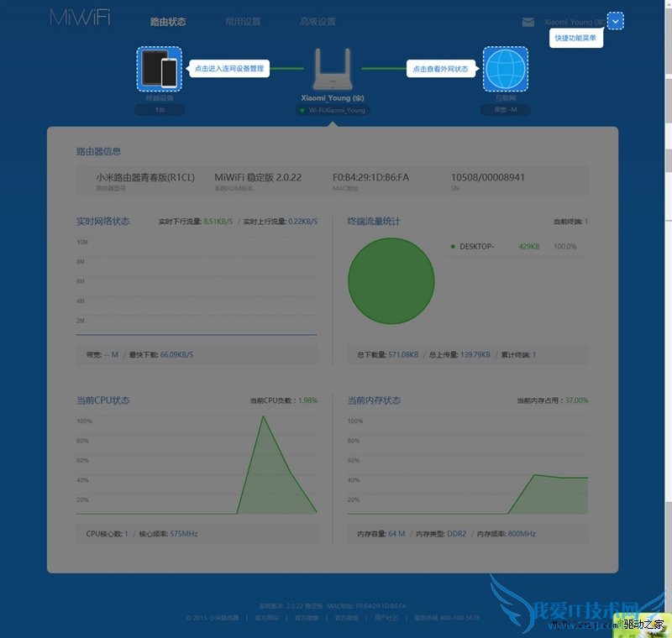Click the total download 571.08KB value
The width and height of the screenshot is (672, 638).
pyautogui.click(x=403, y=354)
